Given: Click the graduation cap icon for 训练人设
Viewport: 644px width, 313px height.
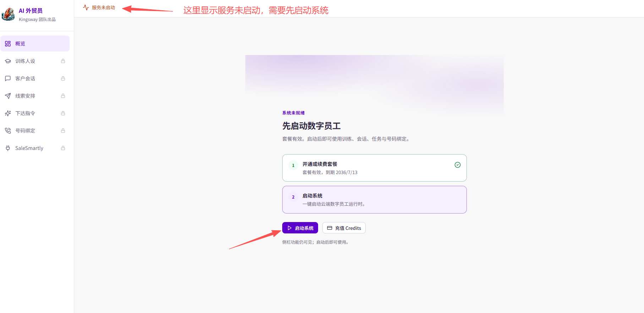Looking at the screenshot, I should click(x=8, y=61).
